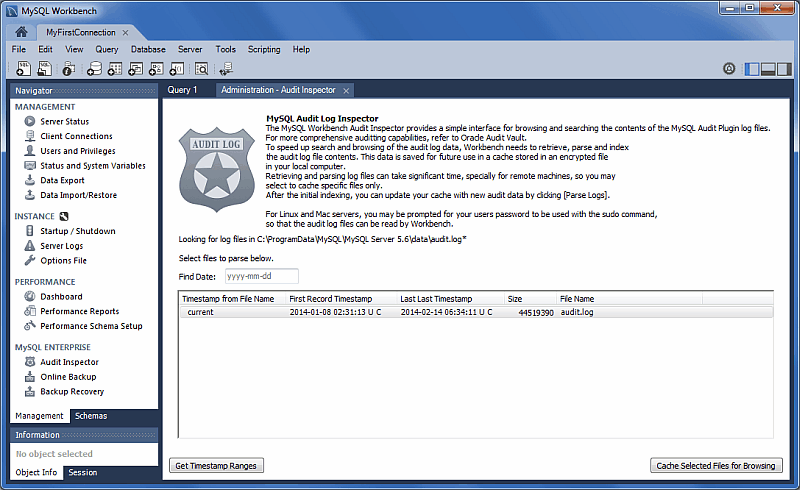Open the View menu
This screenshot has height=490, width=800.
click(74, 50)
